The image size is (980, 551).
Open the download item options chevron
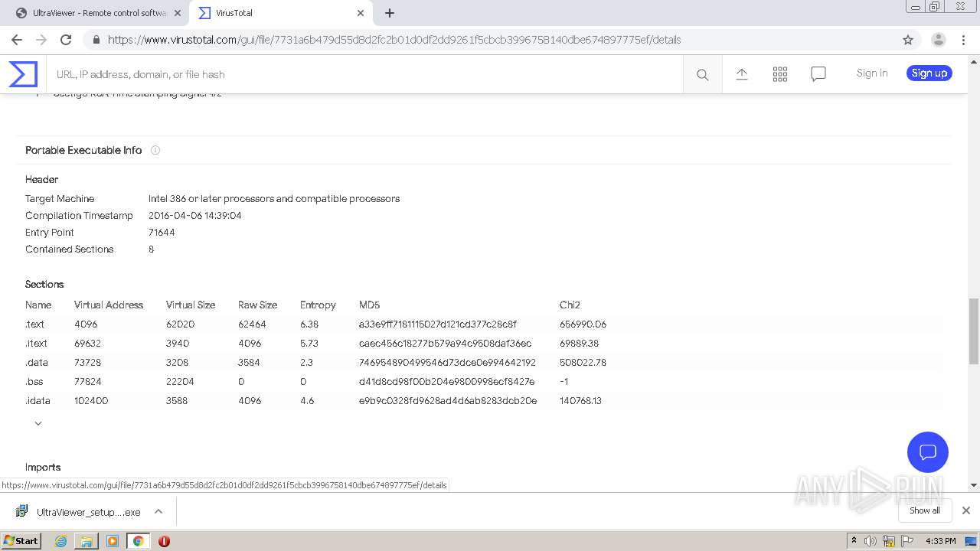158,511
